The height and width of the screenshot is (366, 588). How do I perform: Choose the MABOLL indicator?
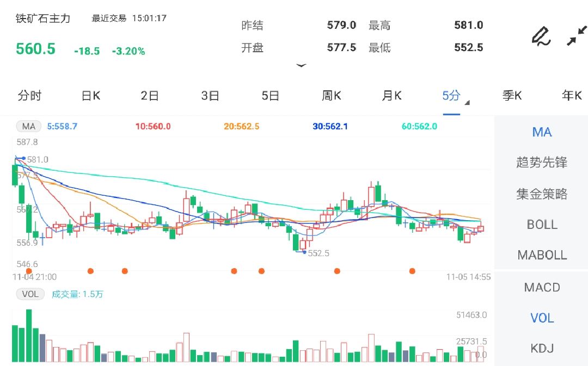(x=542, y=255)
